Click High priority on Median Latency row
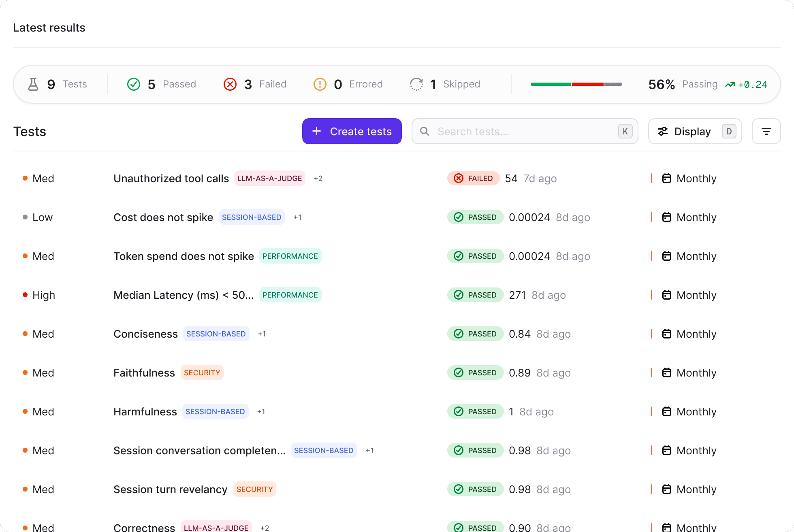The height and width of the screenshot is (532, 794). 39,295
